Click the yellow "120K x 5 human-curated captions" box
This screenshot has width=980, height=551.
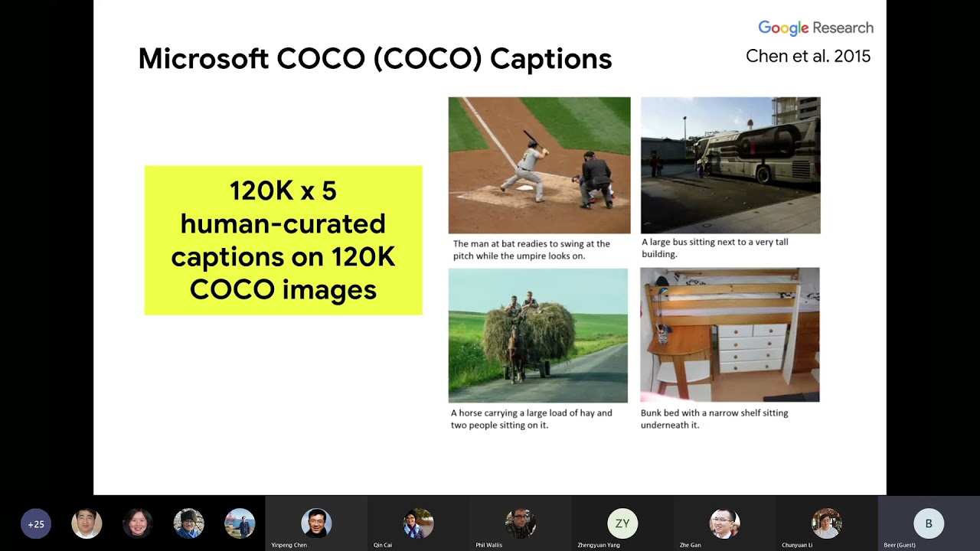(x=283, y=240)
